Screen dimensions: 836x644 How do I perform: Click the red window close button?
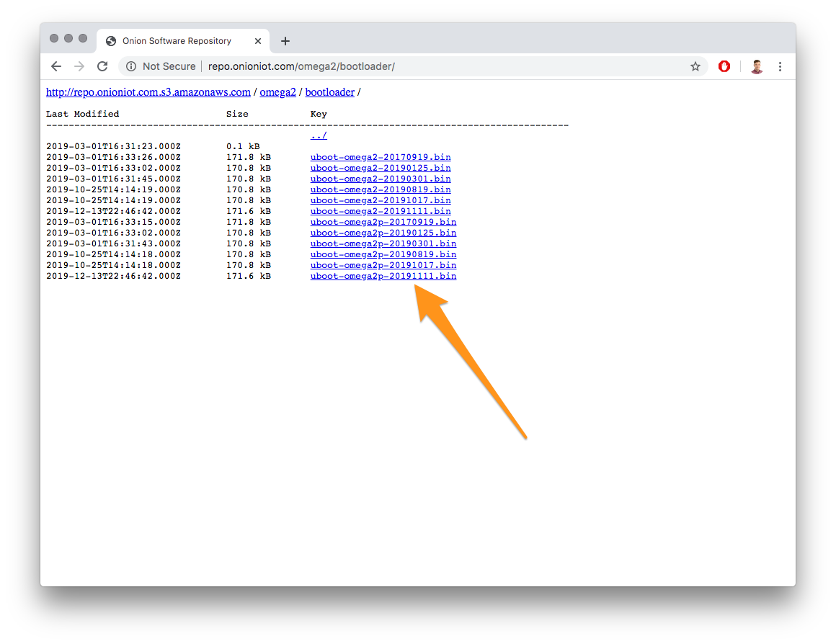54,38
